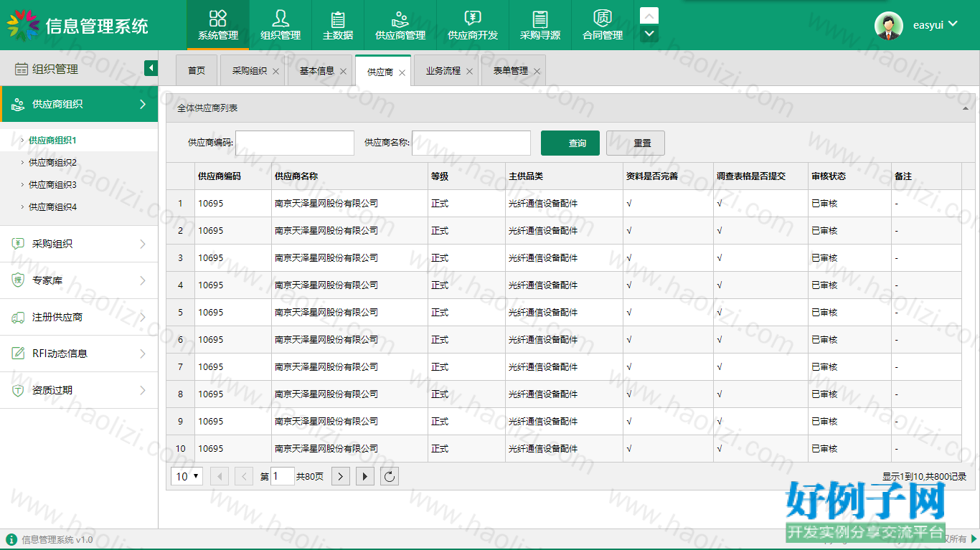This screenshot has width=980, height=550.
Task: Go to the next page
Action: pyautogui.click(x=341, y=476)
